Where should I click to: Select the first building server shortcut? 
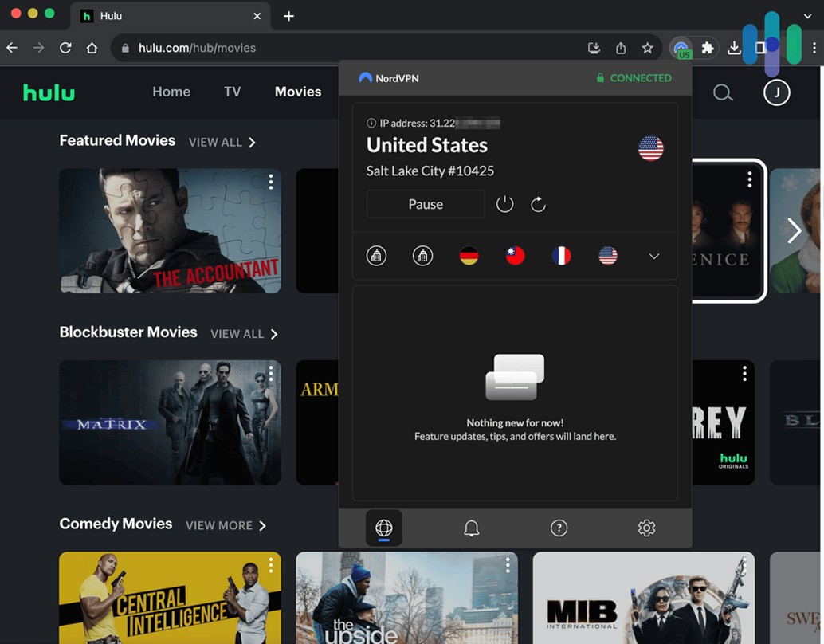(x=376, y=256)
